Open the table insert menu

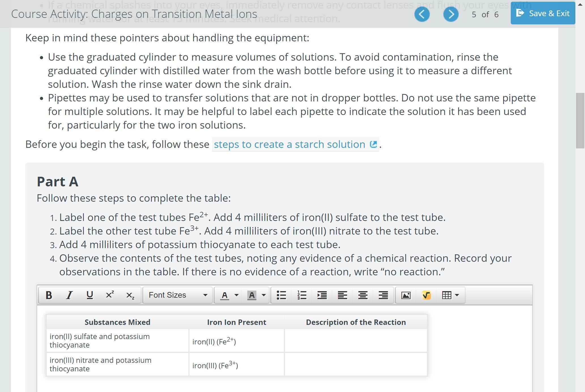click(x=450, y=295)
